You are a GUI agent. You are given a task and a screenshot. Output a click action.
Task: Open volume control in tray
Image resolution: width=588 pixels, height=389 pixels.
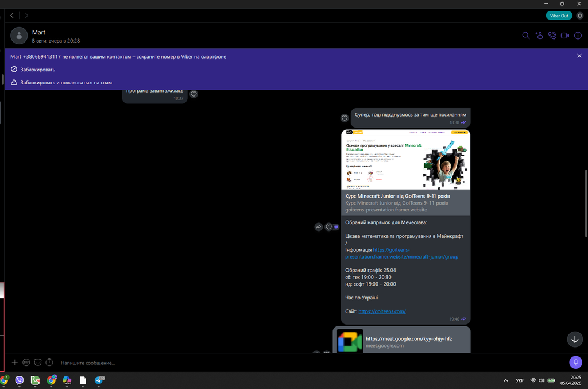click(541, 380)
